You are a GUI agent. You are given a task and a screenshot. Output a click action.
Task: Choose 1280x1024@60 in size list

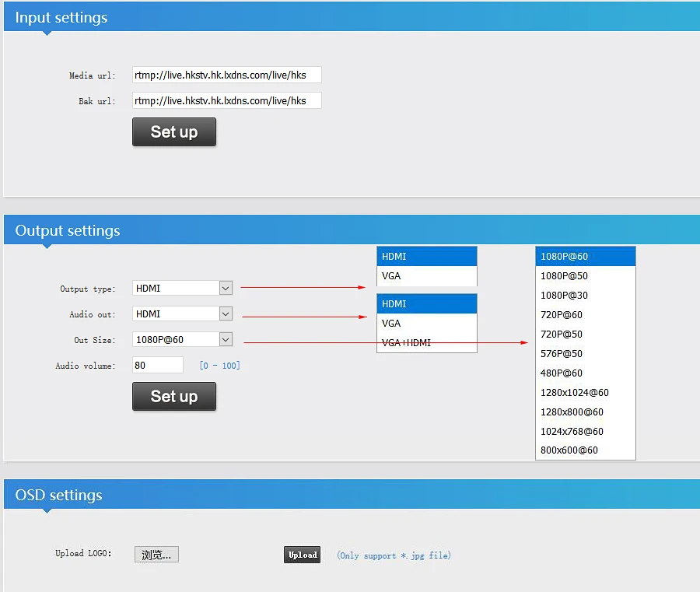pos(585,392)
